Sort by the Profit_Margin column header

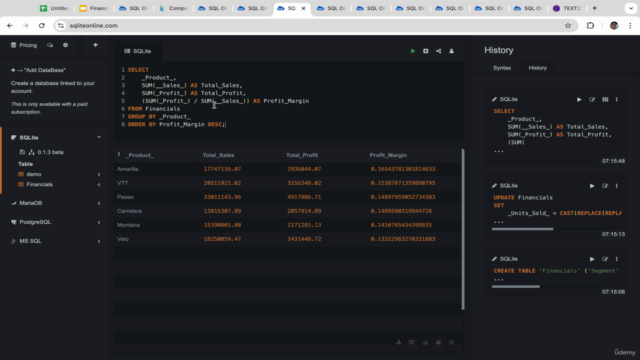coord(388,155)
